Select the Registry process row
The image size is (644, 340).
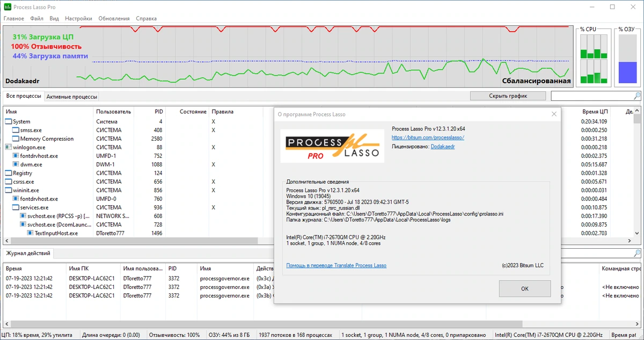coord(318,173)
